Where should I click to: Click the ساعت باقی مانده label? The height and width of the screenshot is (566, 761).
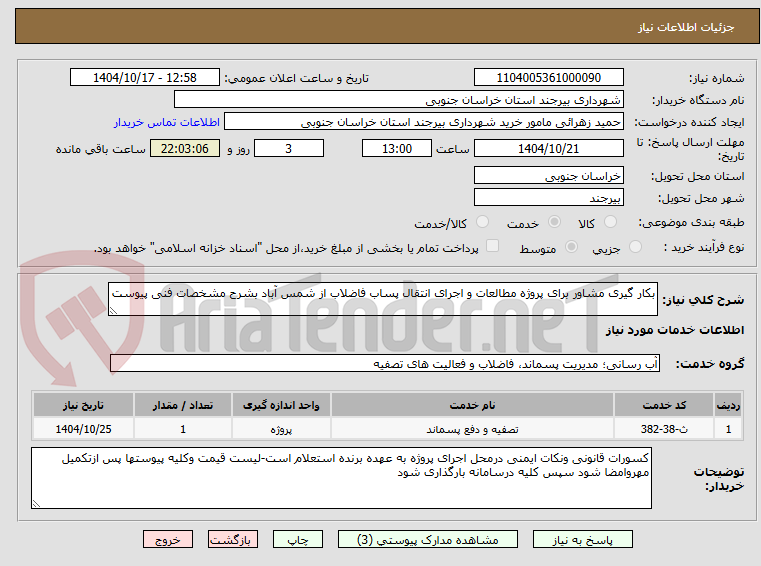point(100,149)
